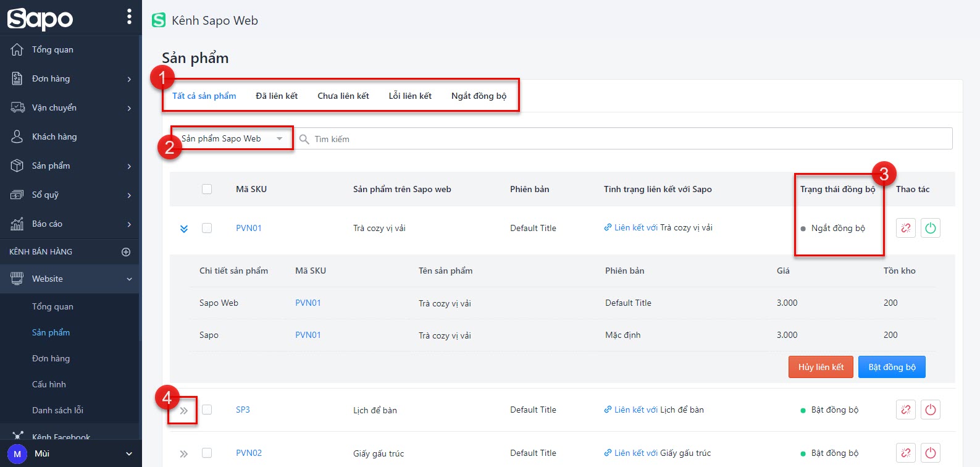980x467 pixels.
Task: Expand Sản phẩm sidebar chevron
Action: [129, 166]
